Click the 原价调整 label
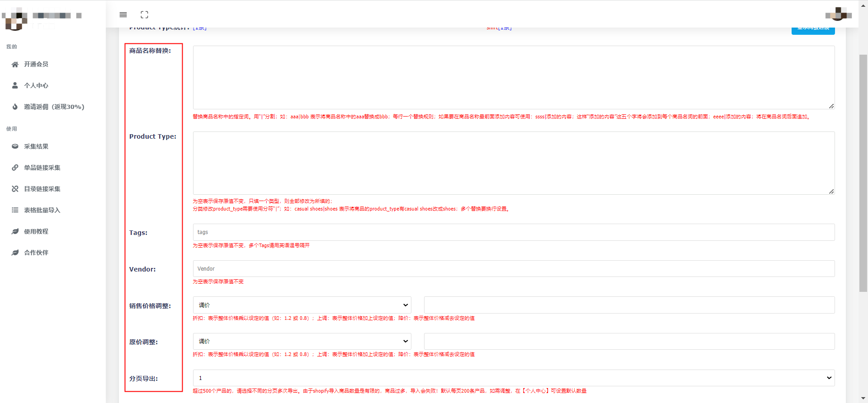The image size is (868, 403). [144, 342]
